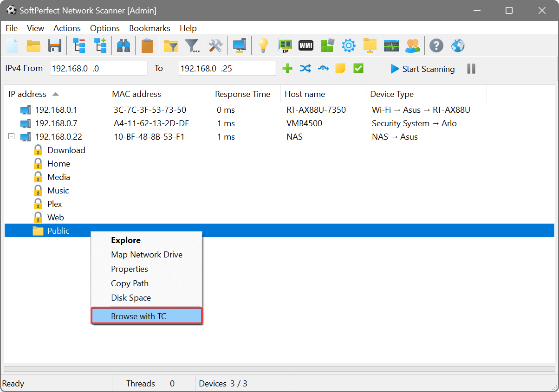Click the question mark help icon
This screenshot has height=392, width=559.
(436, 45)
